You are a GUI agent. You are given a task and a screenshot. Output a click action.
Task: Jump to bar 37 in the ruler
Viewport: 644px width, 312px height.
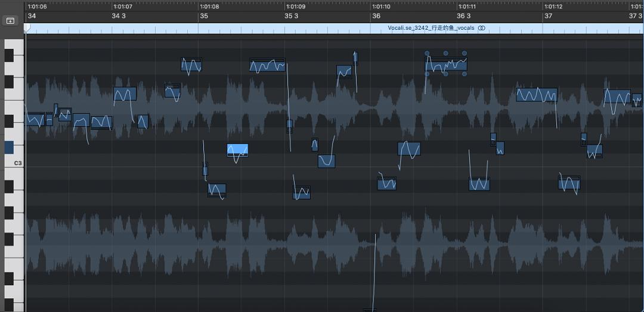[548, 16]
